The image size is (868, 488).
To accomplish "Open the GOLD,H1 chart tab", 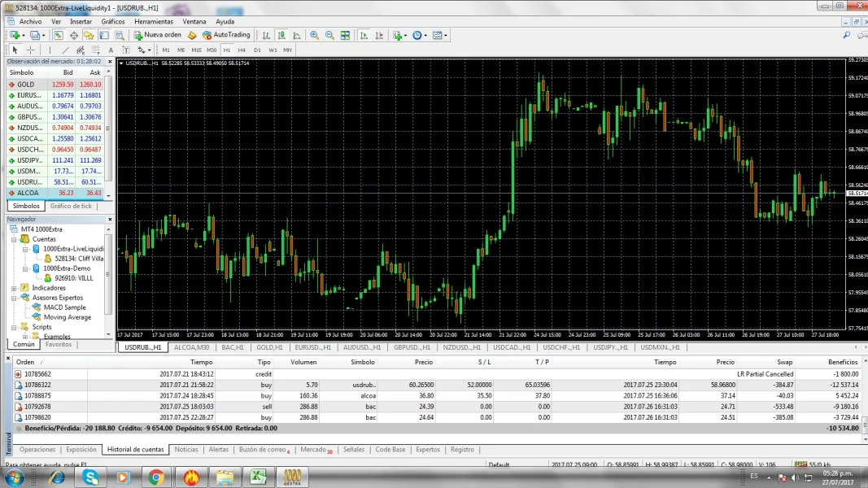I will (268, 347).
